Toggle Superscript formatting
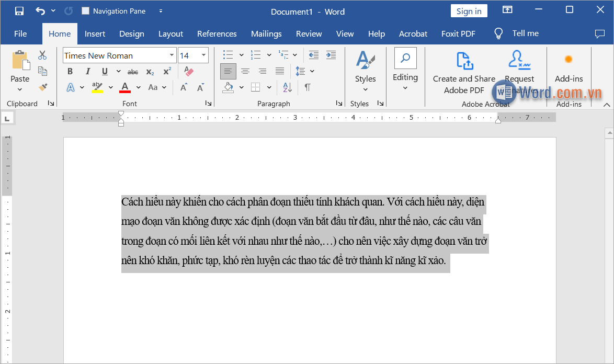The image size is (614, 364). pyautogui.click(x=167, y=71)
